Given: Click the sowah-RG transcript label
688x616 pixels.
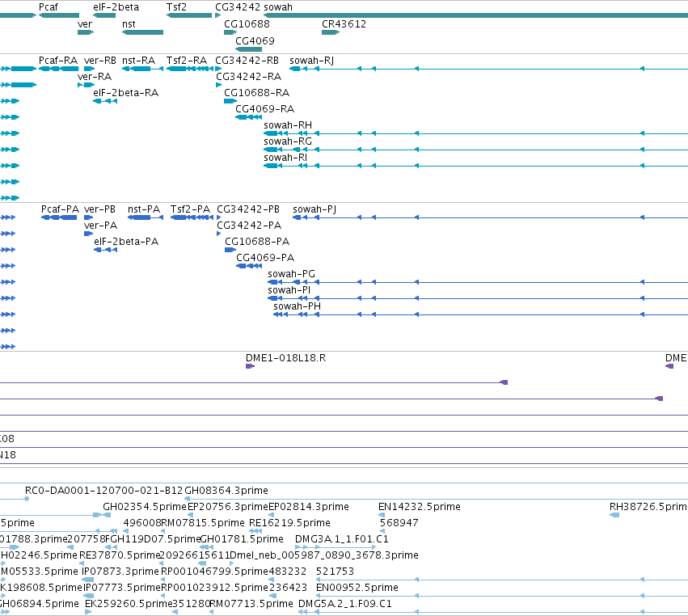Looking at the screenshot, I should (x=288, y=141).
